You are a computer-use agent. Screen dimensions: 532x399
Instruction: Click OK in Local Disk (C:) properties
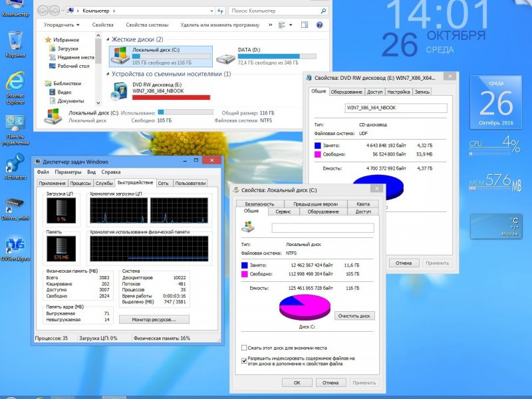pyautogui.click(x=297, y=383)
